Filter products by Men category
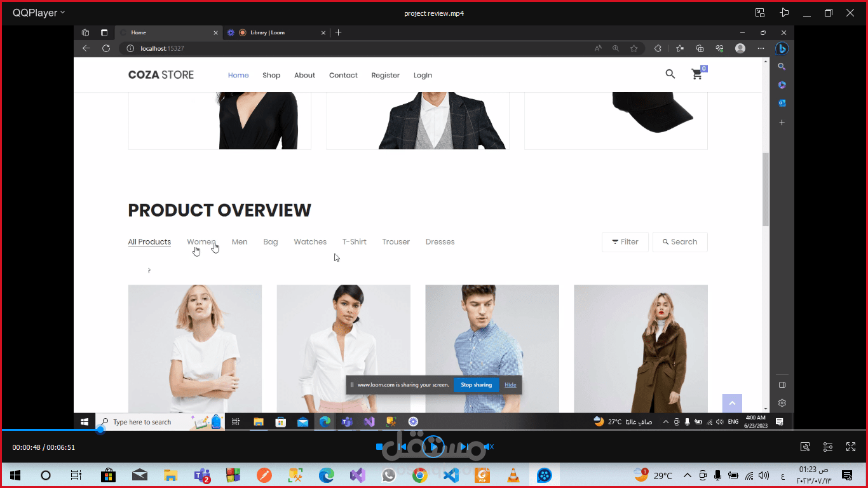 click(240, 241)
